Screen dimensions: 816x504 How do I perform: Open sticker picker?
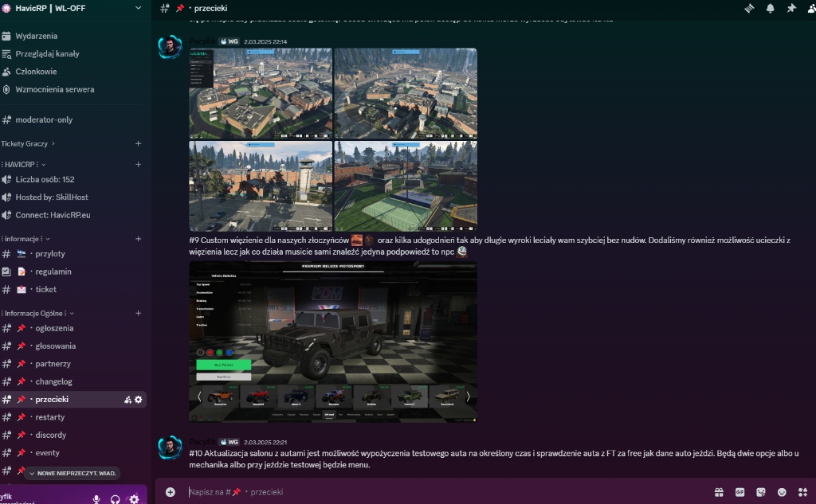[761, 492]
